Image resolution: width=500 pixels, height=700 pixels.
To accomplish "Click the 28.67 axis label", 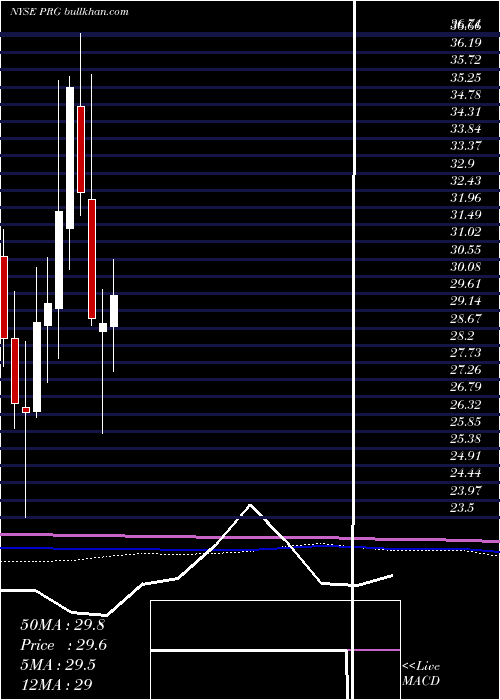I will tap(466, 318).
